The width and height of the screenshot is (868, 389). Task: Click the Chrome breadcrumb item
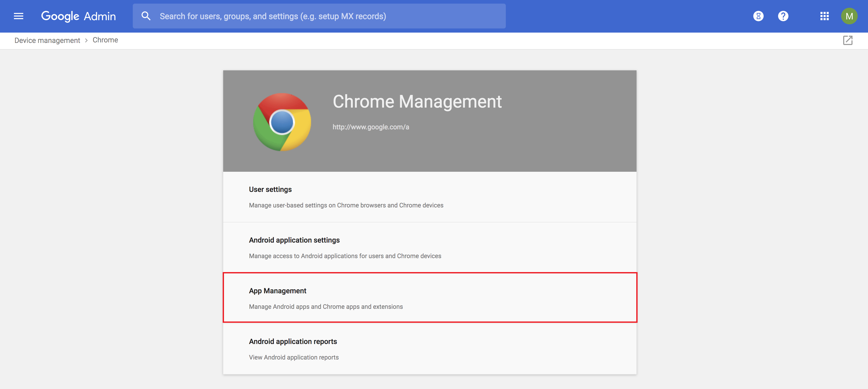(x=105, y=40)
